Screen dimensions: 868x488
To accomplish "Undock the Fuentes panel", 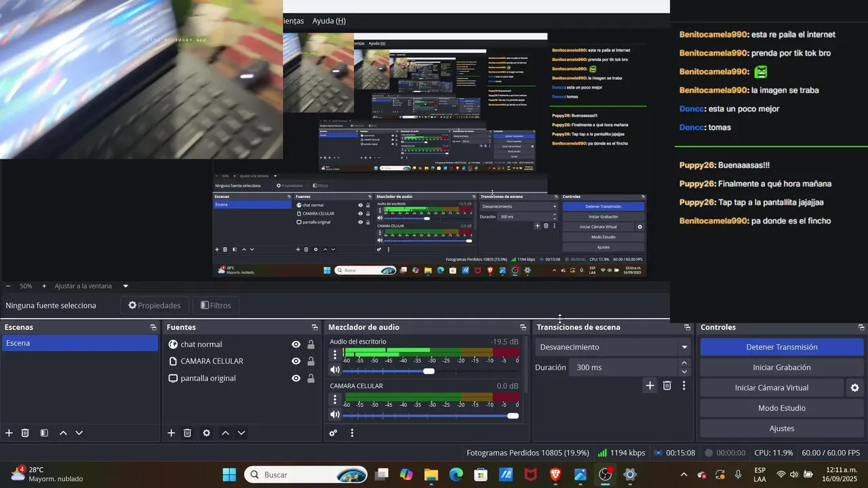I will click(315, 327).
